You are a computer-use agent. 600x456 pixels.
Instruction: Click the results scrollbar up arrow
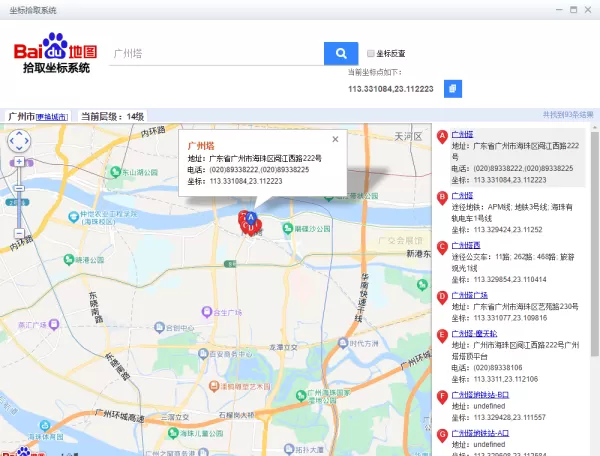[x=595, y=127]
